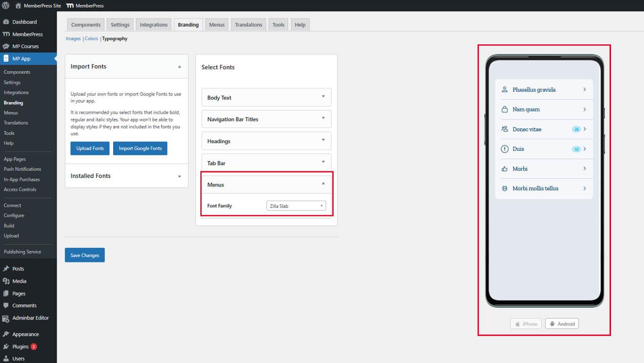
Task: Switch phone preview to iPhone
Action: [526, 324]
